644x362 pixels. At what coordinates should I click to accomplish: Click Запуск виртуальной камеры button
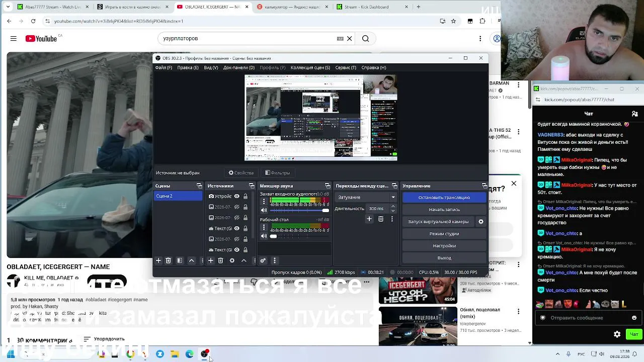438,222
